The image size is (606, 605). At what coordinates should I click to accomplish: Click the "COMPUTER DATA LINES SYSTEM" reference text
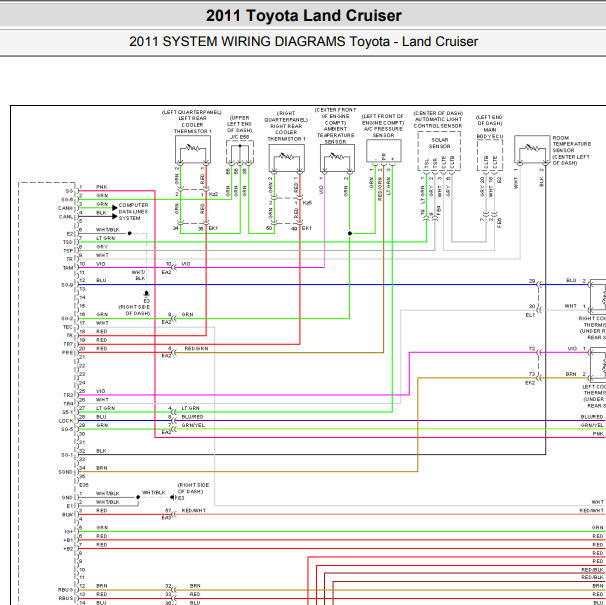pyautogui.click(x=133, y=211)
